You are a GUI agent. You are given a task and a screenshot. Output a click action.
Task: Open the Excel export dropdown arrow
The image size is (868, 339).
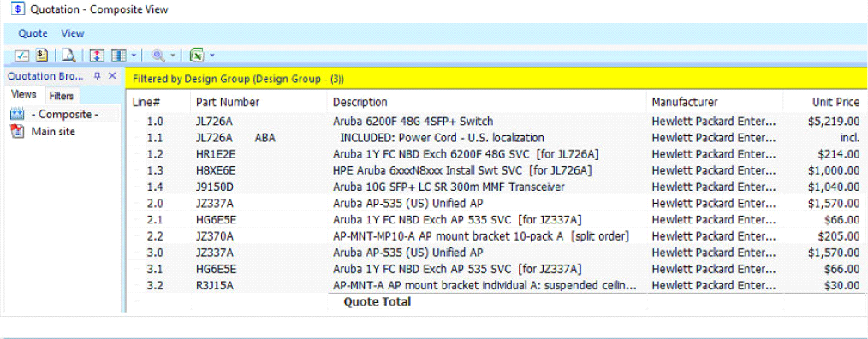[212, 56]
